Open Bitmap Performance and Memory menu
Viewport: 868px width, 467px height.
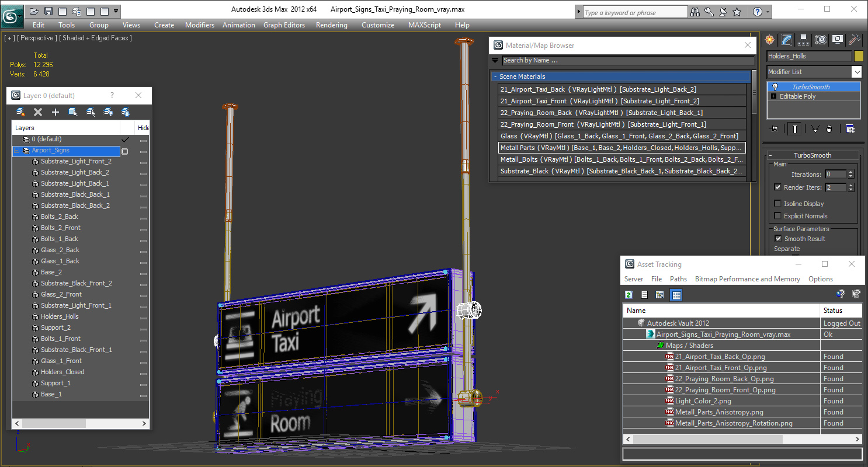[x=747, y=279]
